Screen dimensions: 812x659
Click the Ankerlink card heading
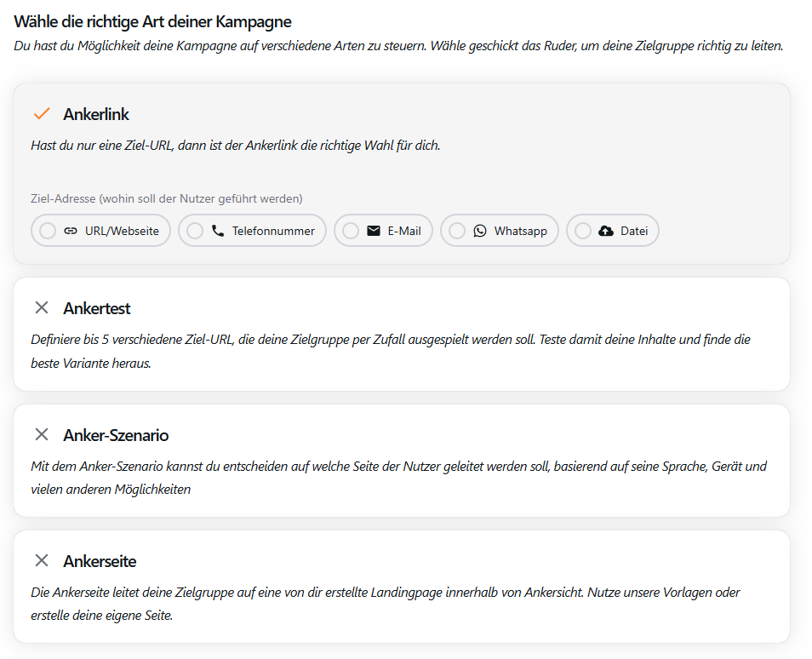(96, 114)
